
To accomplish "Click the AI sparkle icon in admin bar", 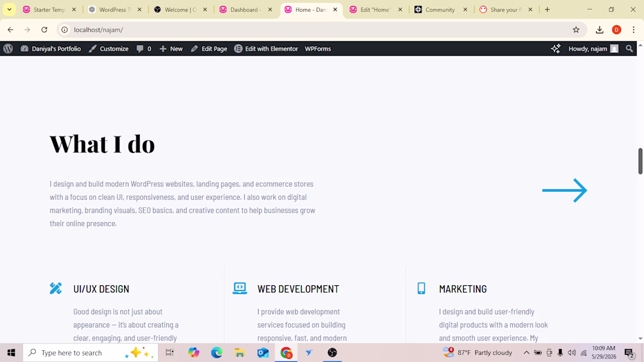I will click(556, 49).
